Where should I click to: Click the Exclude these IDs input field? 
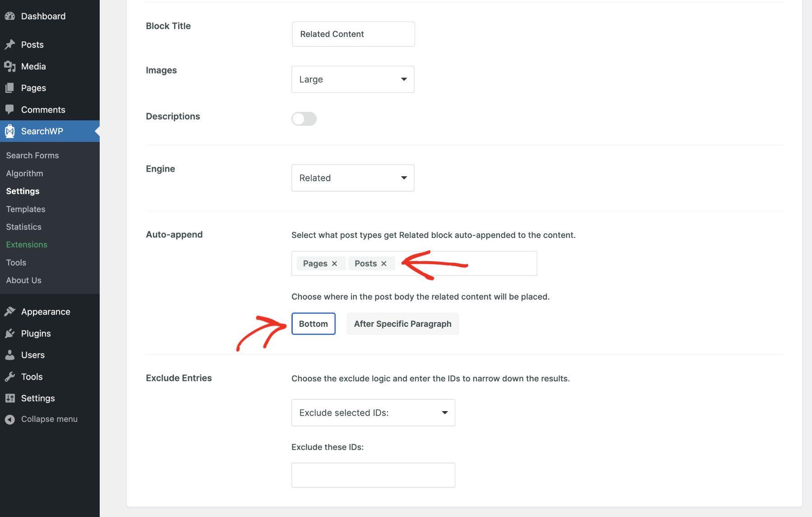pyautogui.click(x=373, y=475)
